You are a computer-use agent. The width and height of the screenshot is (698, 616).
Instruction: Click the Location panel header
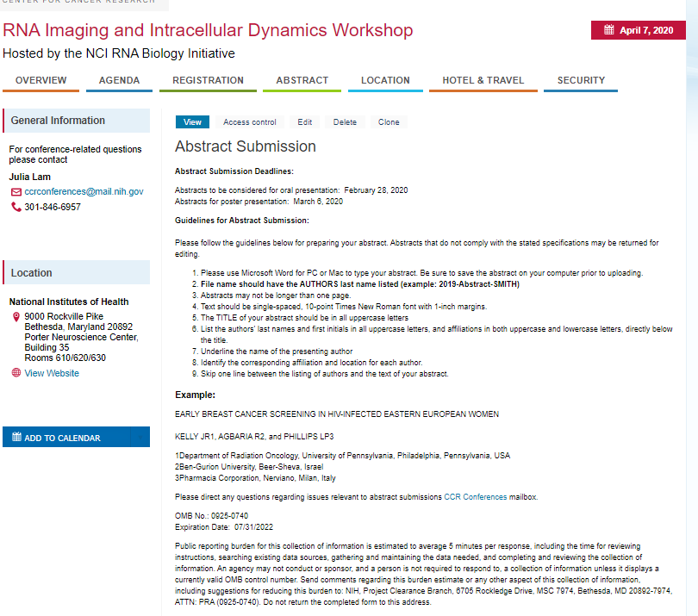tap(76, 272)
